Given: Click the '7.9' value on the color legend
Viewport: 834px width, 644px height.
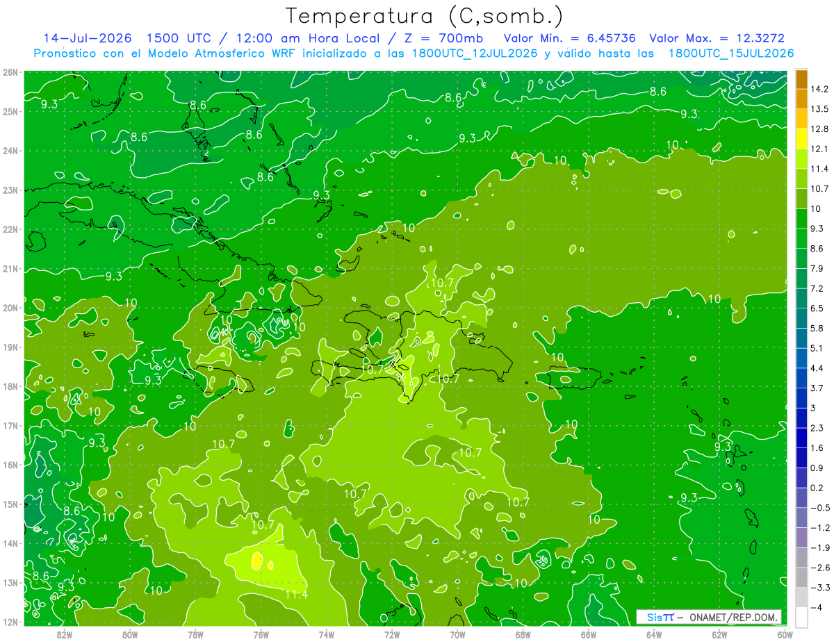Looking at the screenshot, I should click(x=817, y=268).
